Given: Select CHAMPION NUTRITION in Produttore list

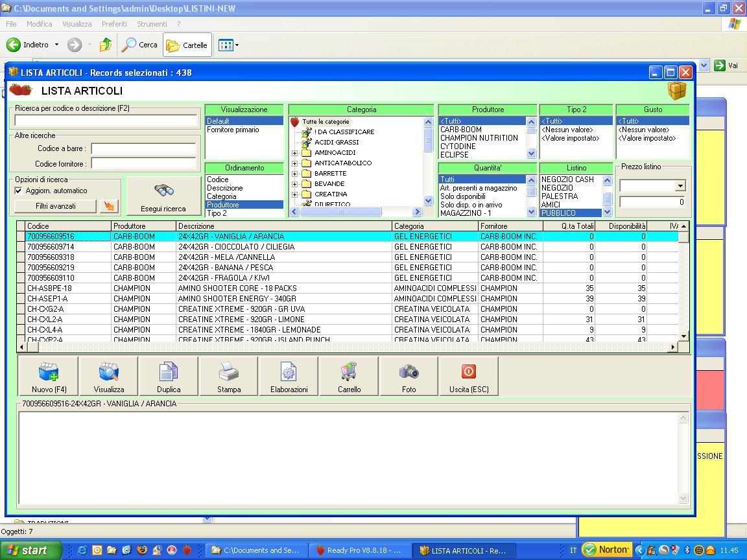Looking at the screenshot, I should tap(479, 138).
